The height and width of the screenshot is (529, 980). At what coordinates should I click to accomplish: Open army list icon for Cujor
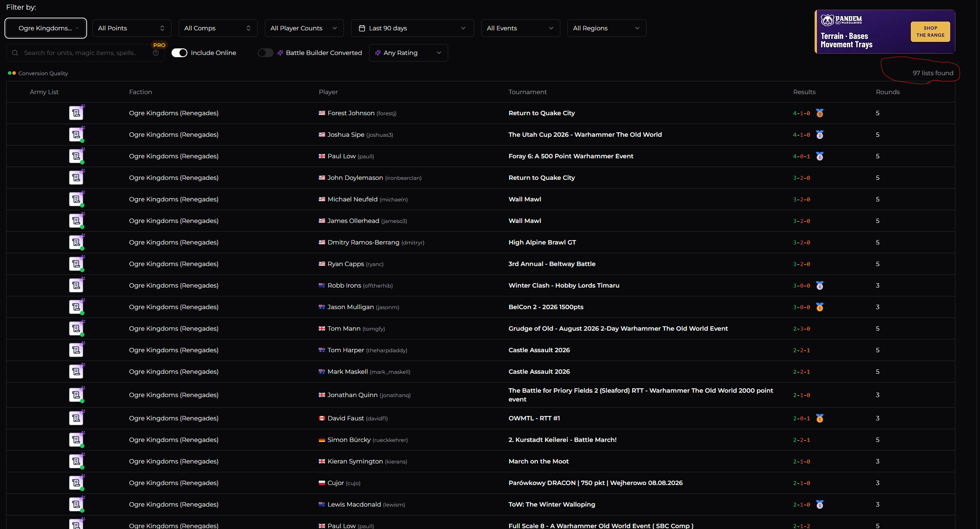point(77,483)
